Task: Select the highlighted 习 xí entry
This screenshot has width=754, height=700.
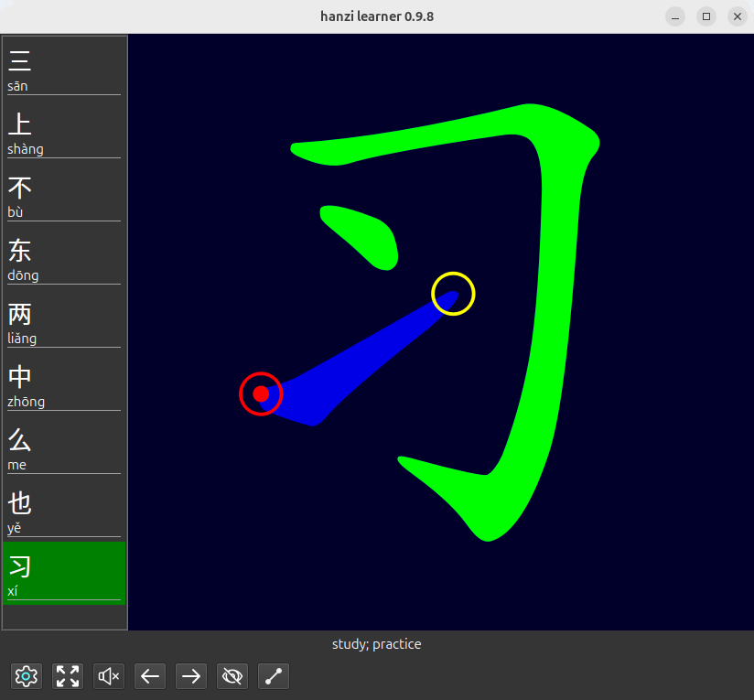Action: point(64,573)
